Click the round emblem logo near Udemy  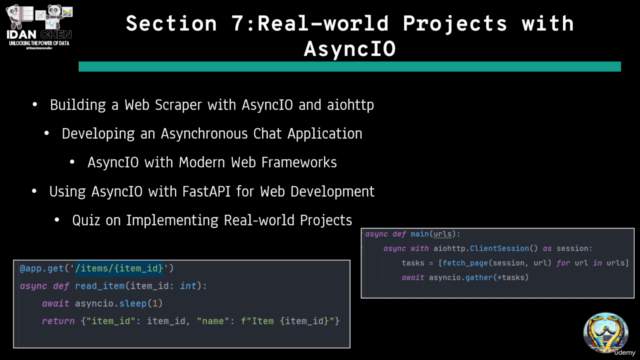point(606,333)
